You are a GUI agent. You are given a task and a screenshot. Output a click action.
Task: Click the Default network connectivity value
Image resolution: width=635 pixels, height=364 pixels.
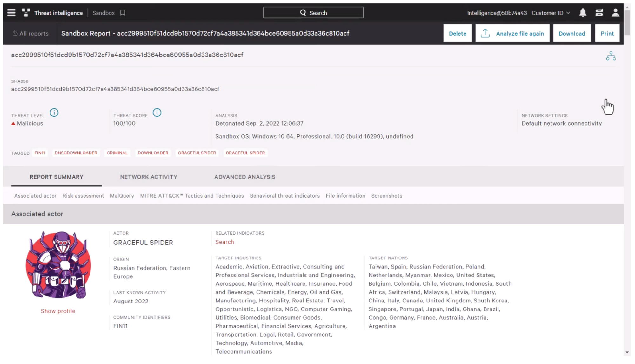pos(561,123)
